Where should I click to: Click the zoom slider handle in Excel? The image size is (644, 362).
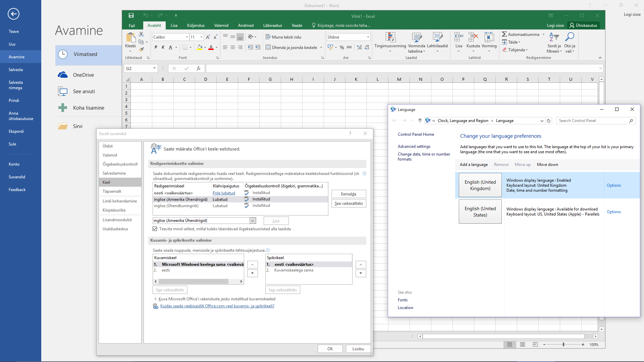click(563, 345)
